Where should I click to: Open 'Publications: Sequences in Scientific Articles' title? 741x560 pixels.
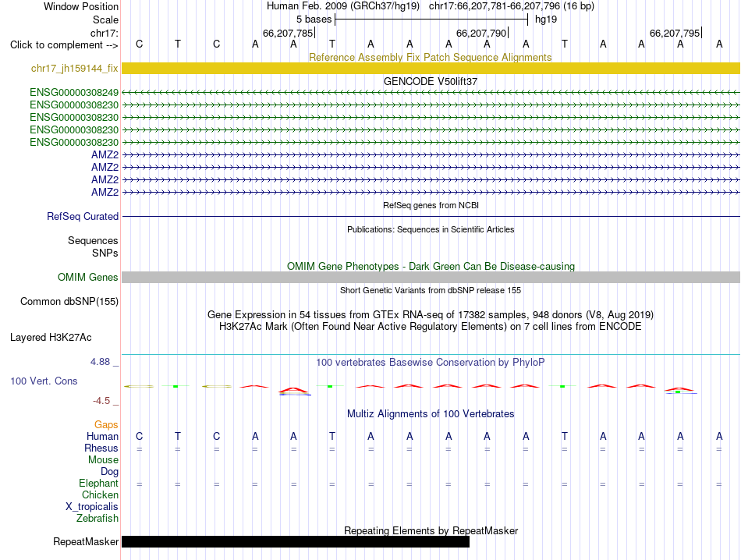[431, 229]
